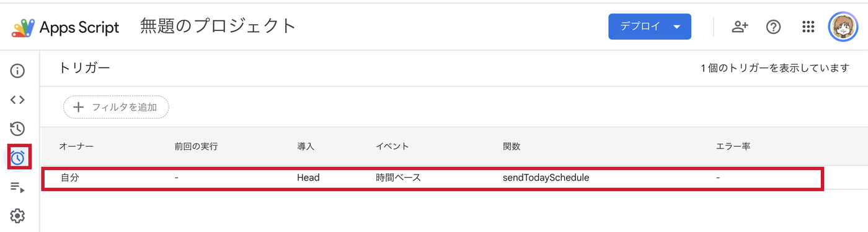The width and height of the screenshot is (868, 232).
Task: Open the project history clock icon
Action: coord(17,129)
